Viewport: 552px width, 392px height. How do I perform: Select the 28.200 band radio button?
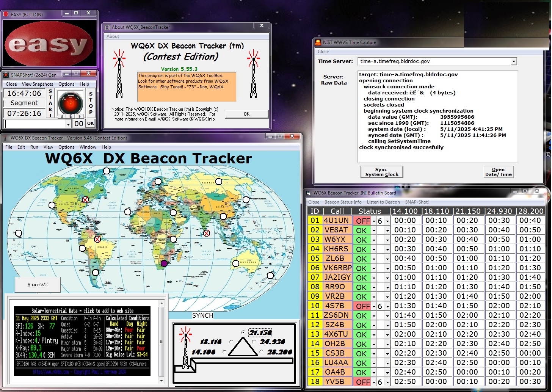pyautogui.click(x=261, y=352)
